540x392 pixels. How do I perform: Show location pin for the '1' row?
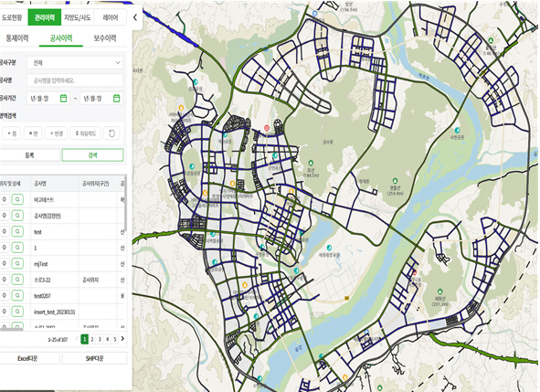pos(5,248)
